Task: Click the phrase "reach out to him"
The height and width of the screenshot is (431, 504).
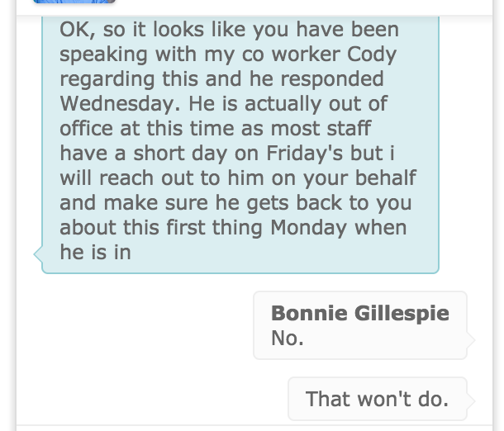Action: (182, 178)
